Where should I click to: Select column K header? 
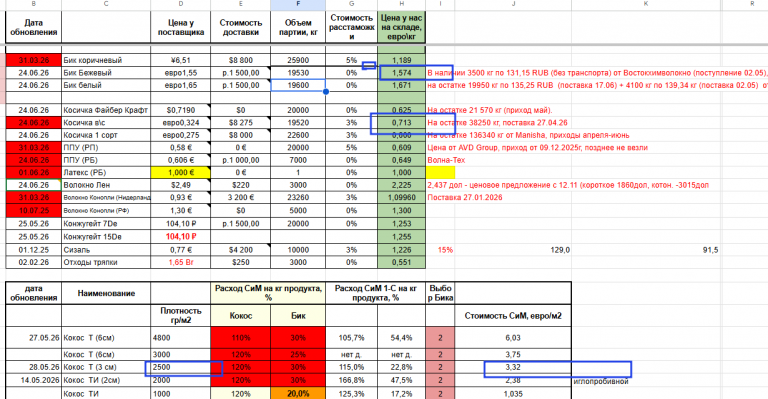646,4
